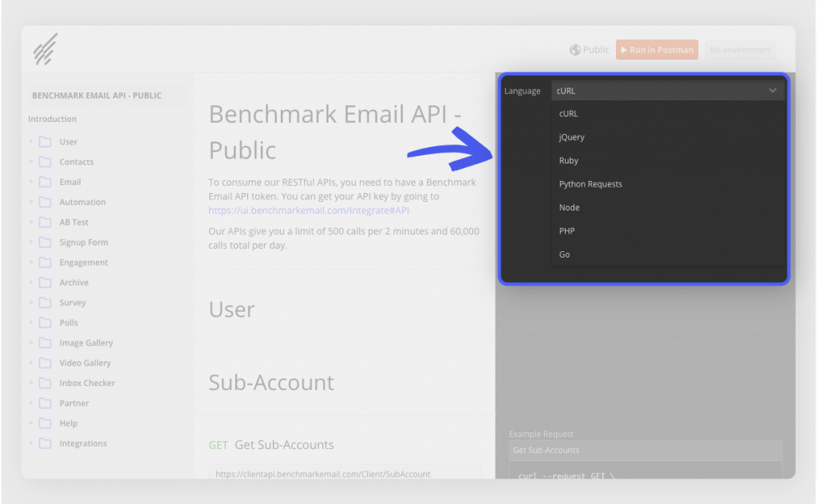Expand the AB Test tree arrow
Screen dimensions: 817x504
pyautogui.click(x=31, y=222)
